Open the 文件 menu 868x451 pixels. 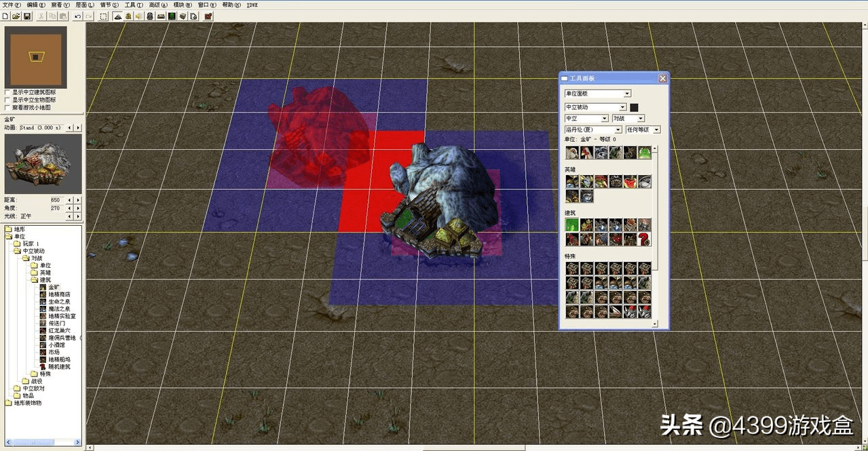tap(12, 5)
